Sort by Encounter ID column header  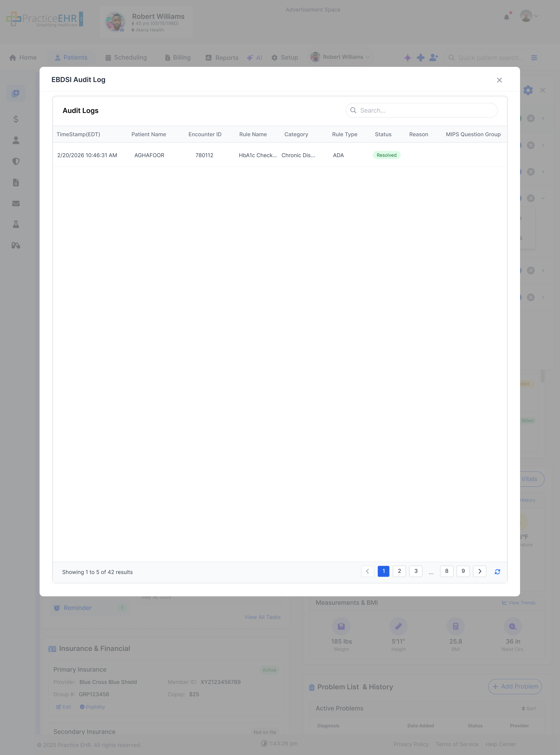click(205, 134)
